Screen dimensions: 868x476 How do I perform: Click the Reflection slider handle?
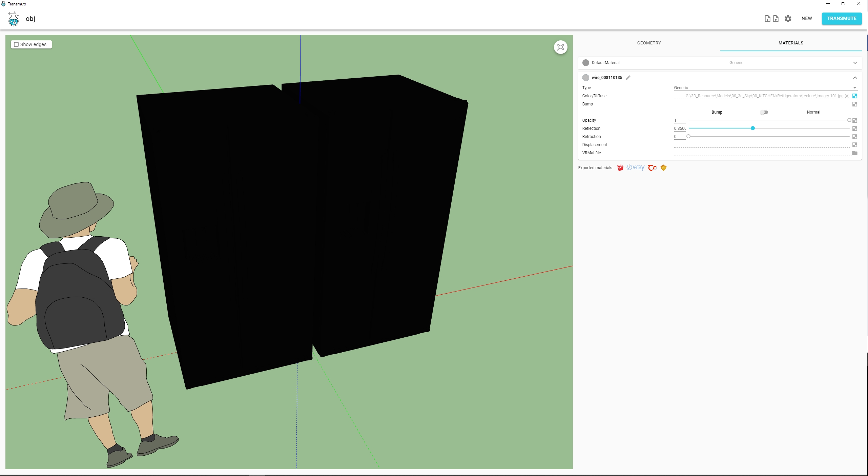pyautogui.click(x=752, y=128)
